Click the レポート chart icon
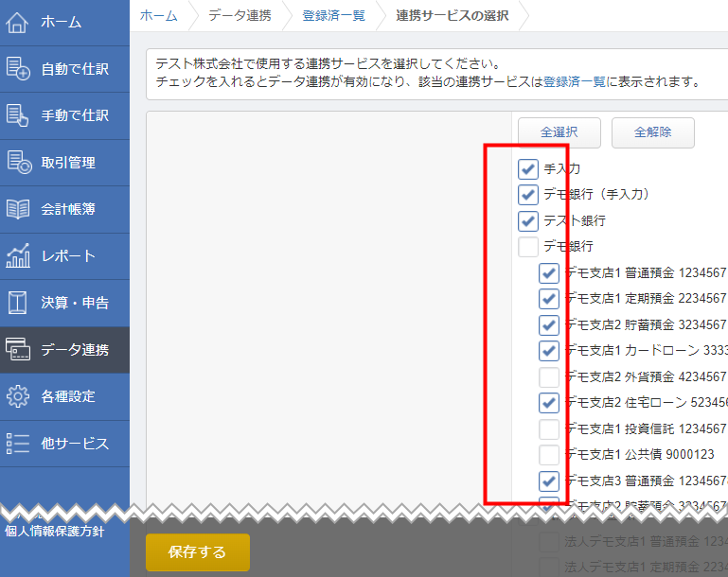The width and height of the screenshot is (728, 577). point(18,255)
